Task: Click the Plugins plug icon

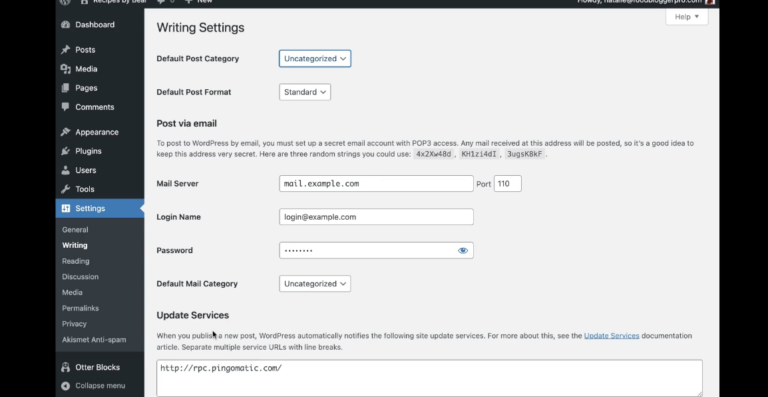Action: click(66, 151)
